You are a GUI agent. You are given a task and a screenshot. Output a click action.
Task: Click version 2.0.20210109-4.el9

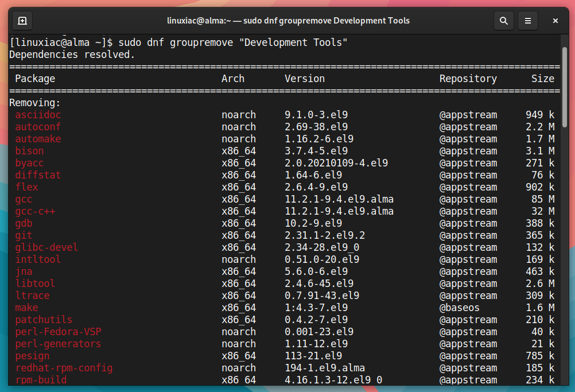(x=336, y=163)
